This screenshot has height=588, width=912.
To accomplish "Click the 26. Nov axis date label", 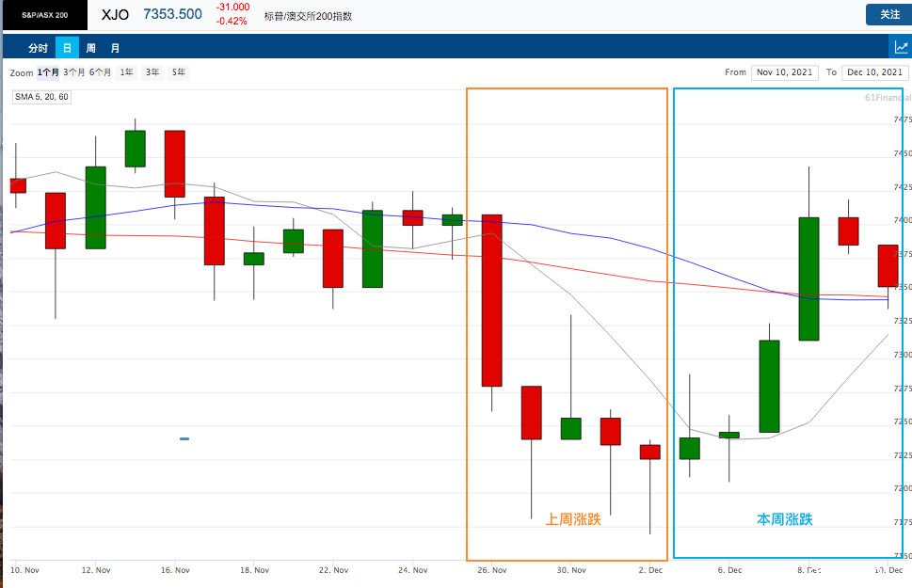I will 492,570.
